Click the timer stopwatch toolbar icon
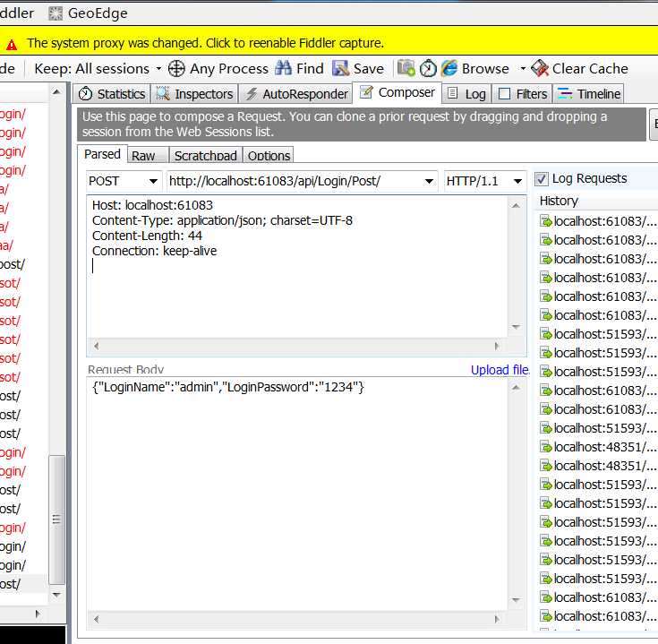Viewport: 658px width, 644px height. 428,68
